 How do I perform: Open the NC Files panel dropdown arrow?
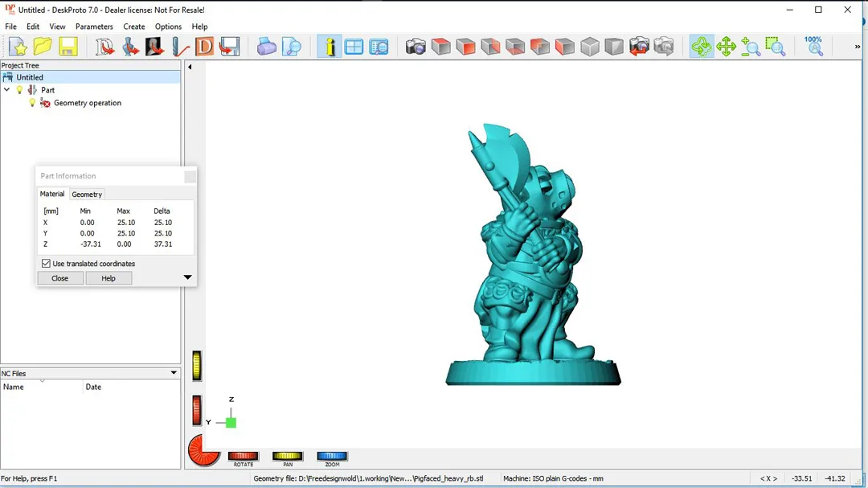click(174, 373)
